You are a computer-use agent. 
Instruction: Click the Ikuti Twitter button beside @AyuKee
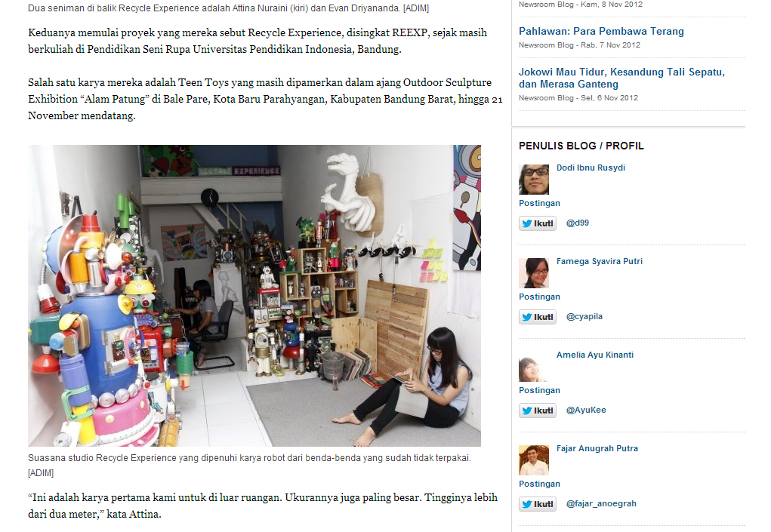coord(538,411)
